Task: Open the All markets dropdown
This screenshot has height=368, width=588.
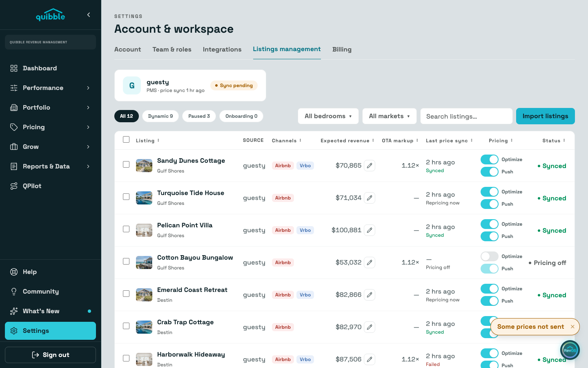Action: [x=390, y=116]
